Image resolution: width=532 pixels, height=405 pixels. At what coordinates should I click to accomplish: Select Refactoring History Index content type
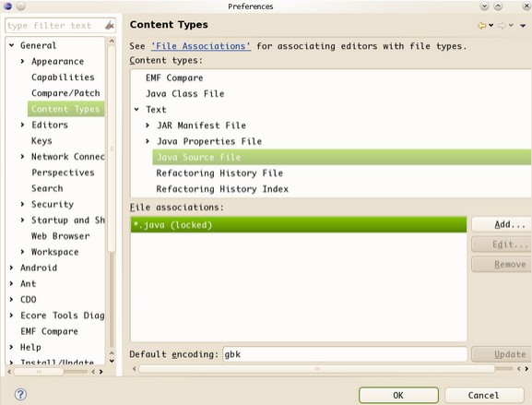222,189
